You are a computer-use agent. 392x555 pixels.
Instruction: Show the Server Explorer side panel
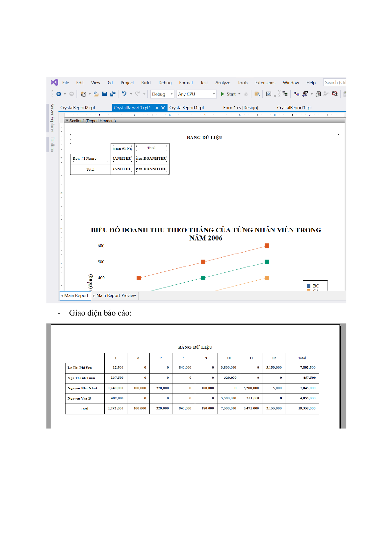pos(52,118)
